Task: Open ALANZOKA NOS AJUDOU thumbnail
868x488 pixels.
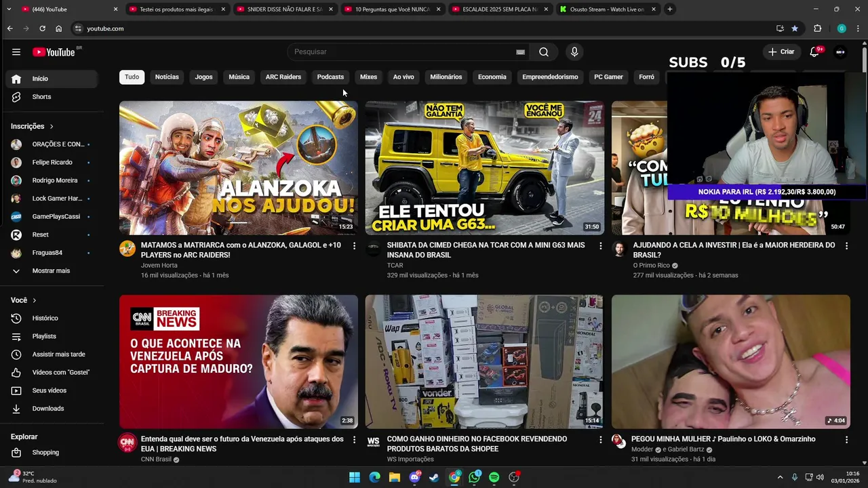Action: pyautogui.click(x=239, y=167)
